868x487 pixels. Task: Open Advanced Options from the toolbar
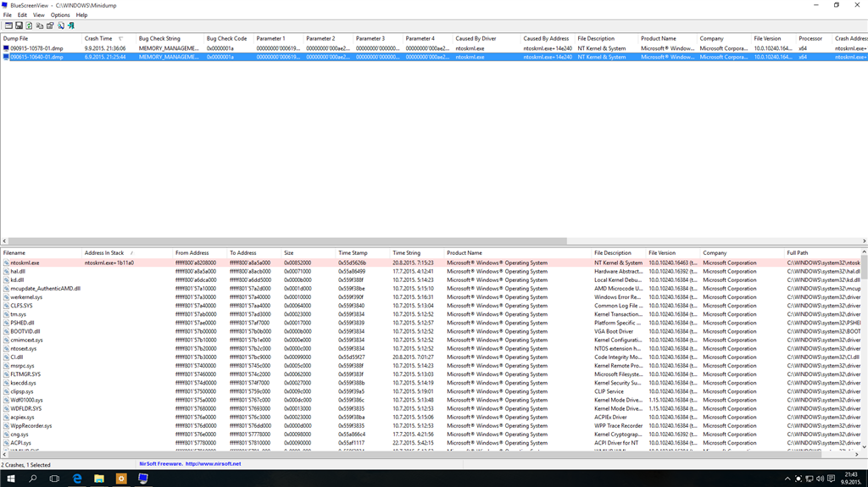(x=8, y=25)
